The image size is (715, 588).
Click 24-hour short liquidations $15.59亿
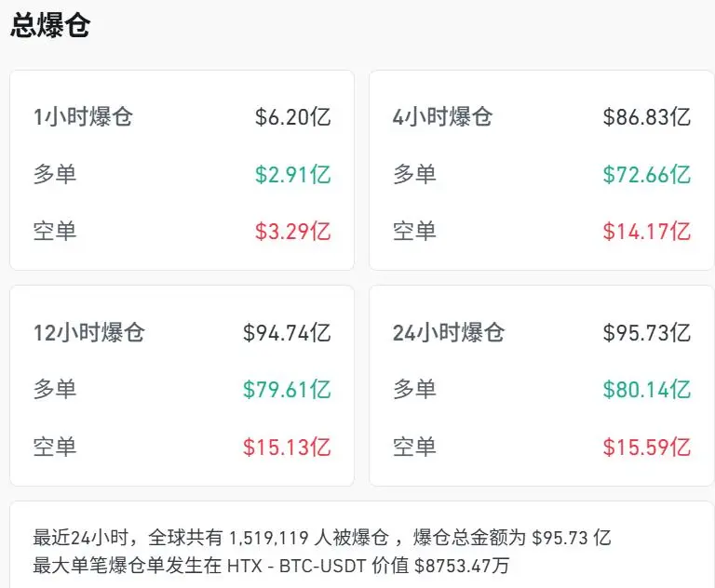(646, 447)
